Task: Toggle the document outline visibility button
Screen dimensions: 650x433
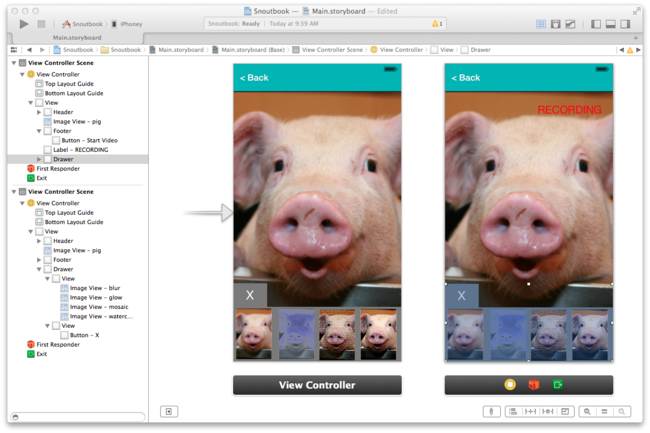Action: pyautogui.click(x=169, y=411)
